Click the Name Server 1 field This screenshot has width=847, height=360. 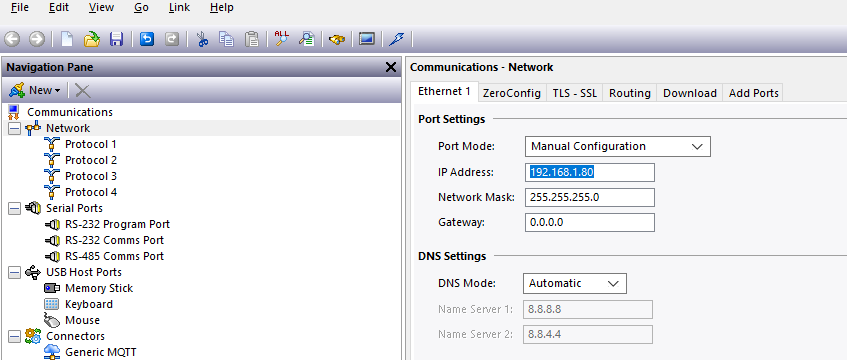point(588,310)
